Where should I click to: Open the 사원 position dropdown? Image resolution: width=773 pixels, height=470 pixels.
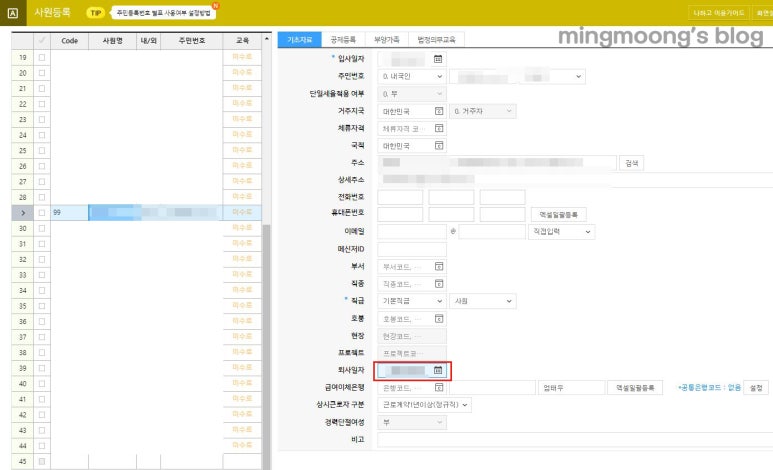point(483,301)
